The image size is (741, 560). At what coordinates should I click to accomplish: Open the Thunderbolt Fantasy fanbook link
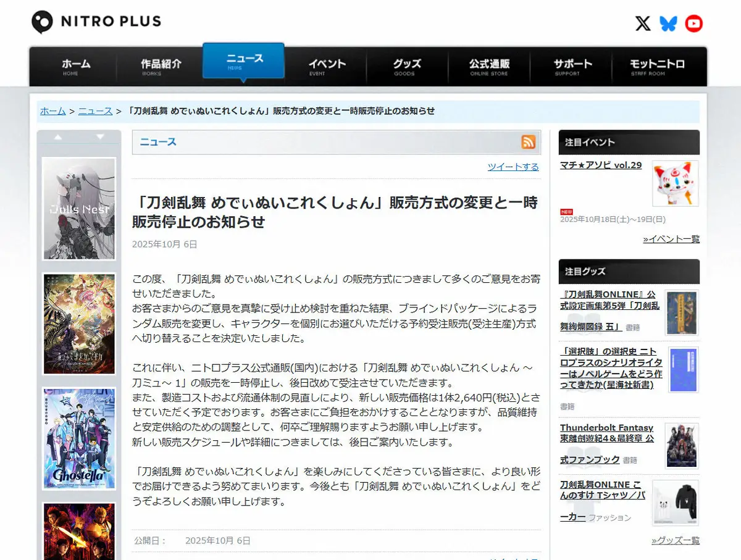tap(606, 443)
